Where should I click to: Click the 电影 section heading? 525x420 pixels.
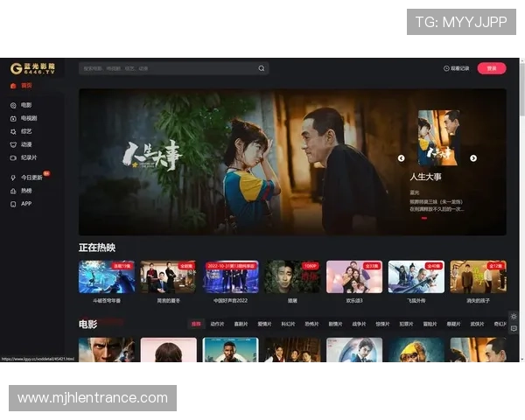point(87,324)
